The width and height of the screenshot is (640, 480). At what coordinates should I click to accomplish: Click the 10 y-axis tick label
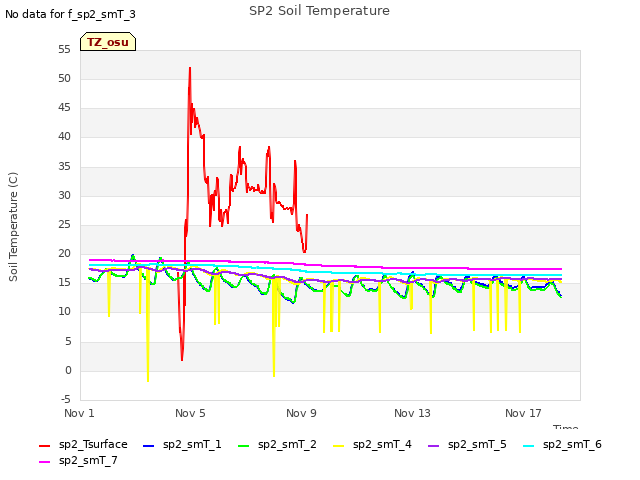point(64,312)
